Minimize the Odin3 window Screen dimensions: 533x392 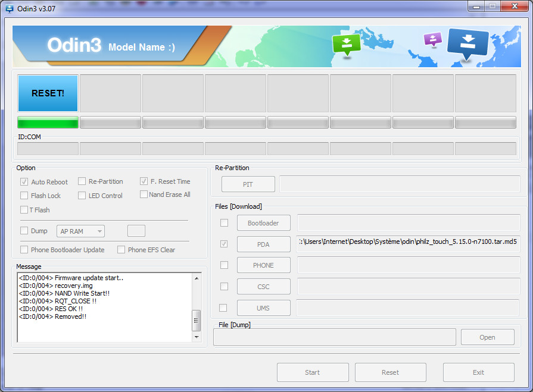[476, 7]
